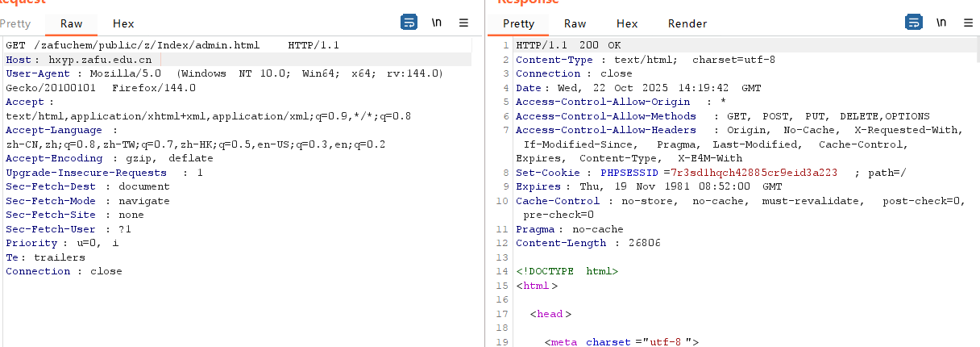Viewport: 980px width, 347px height.
Task: Click the Access-Control-Allow-Origin header name
Action: point(603,102)
